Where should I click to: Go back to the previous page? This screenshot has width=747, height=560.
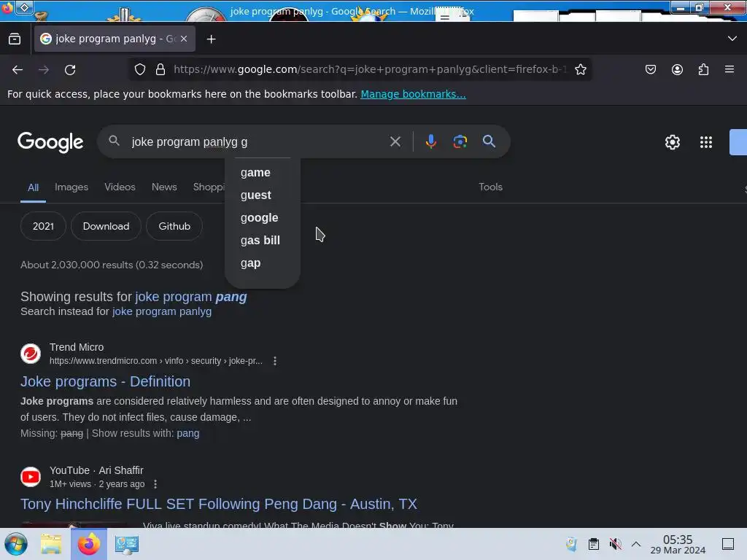coord(18,70)
